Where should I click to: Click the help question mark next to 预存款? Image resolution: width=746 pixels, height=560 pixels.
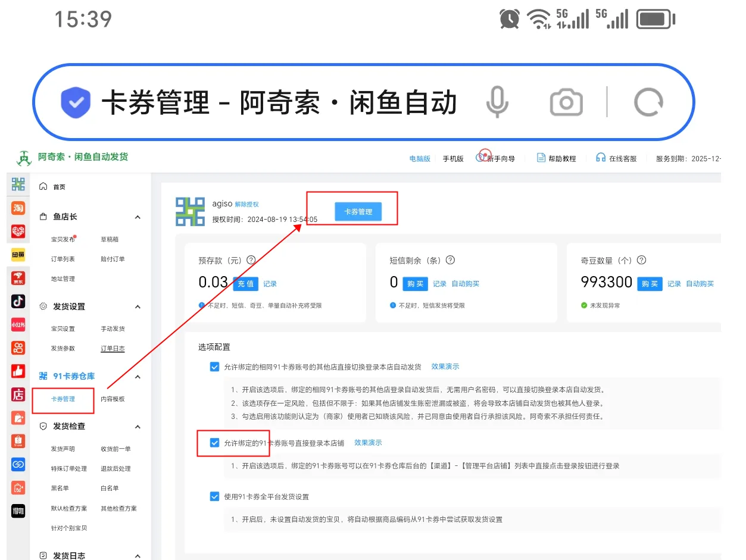[251, 260]
